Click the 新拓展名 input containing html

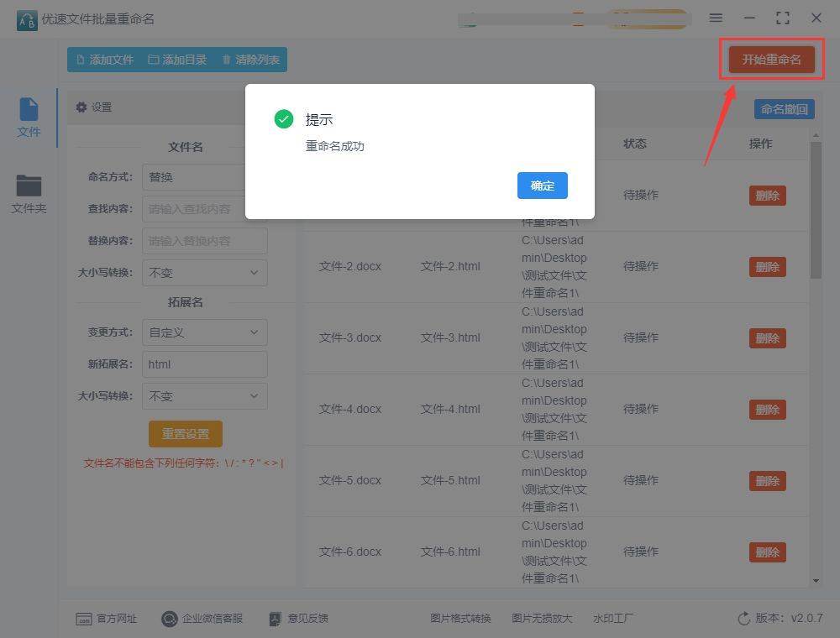[x=204, y=363]
